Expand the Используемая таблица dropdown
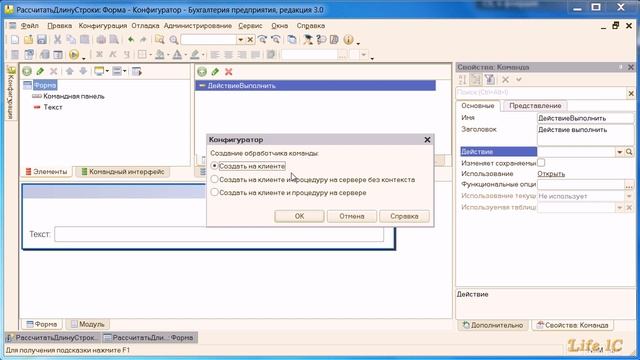640x360 pixels. [620, 208]
